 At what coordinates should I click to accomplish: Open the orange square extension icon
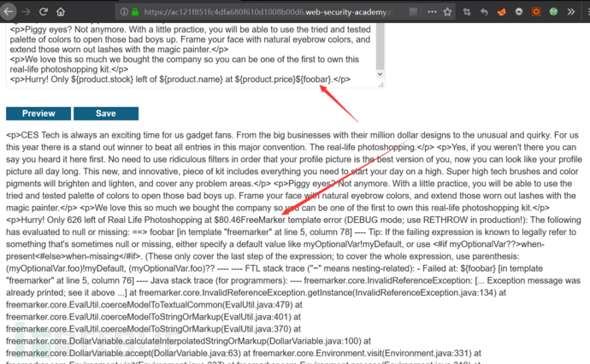click(536, 12)
